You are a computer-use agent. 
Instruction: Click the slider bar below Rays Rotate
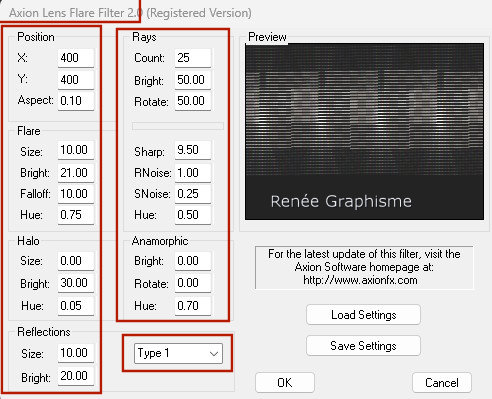(178, 126)
